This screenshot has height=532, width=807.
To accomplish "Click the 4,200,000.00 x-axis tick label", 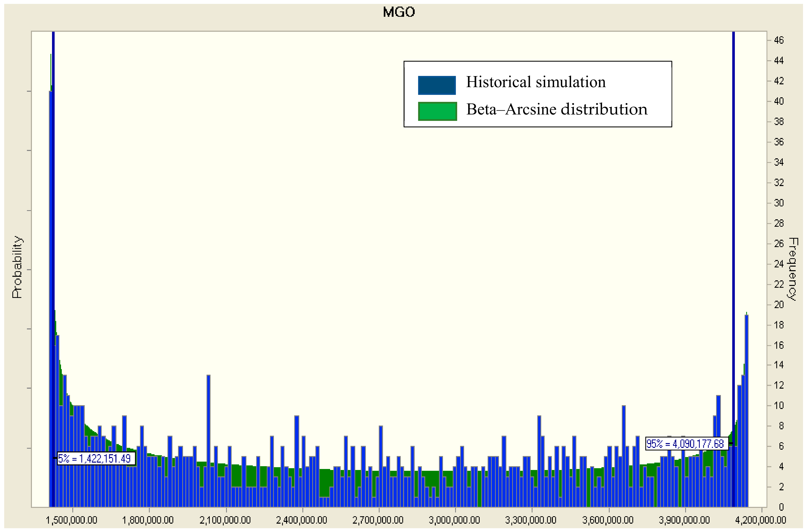I will click(760, 520).
